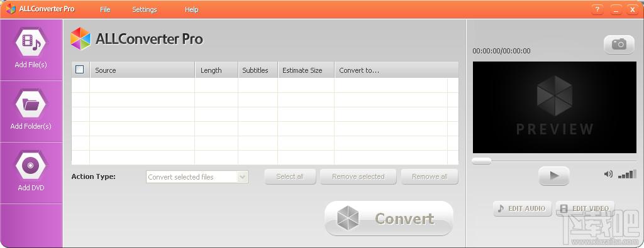Viewport: 644px width, 248px height.
Task: Open the EDIT AUDIO editor
Action: 523,208
